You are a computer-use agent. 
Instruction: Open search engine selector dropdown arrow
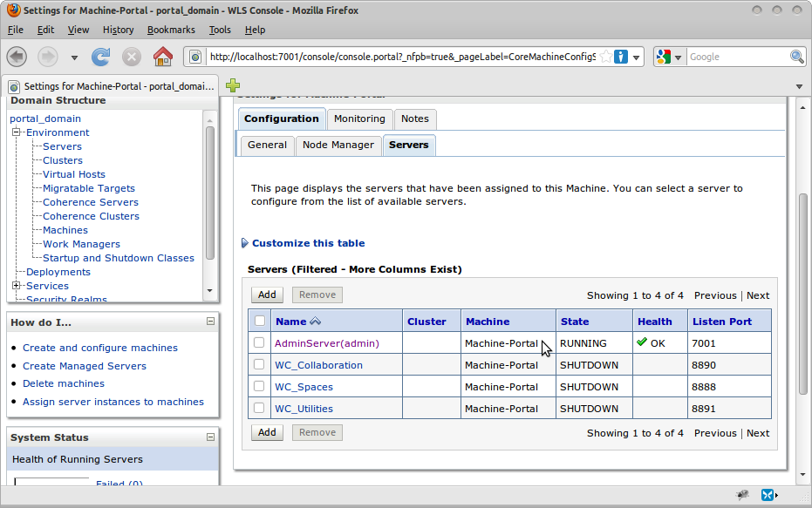point(678,58)
